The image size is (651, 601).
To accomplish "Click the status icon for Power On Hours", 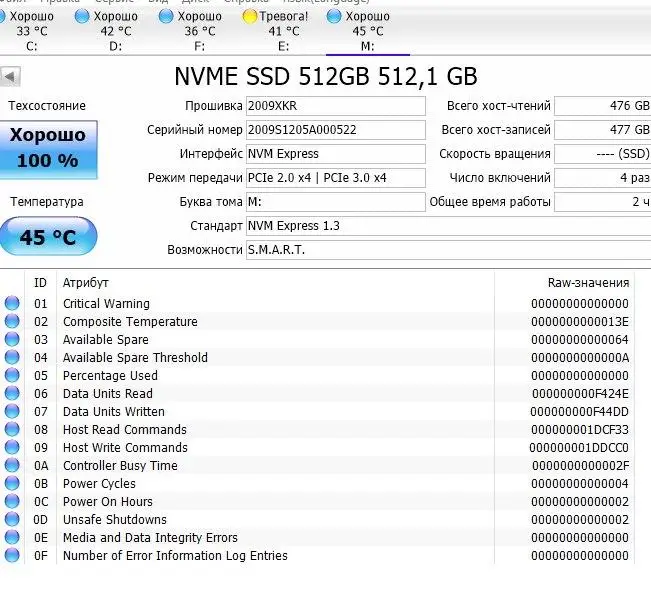I will pyautogui.click(x=12, y=501).
